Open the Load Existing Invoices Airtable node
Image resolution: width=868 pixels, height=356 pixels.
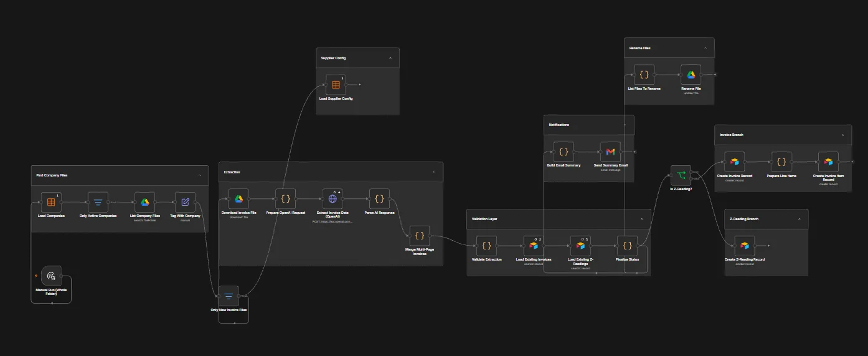pos(533,246)
